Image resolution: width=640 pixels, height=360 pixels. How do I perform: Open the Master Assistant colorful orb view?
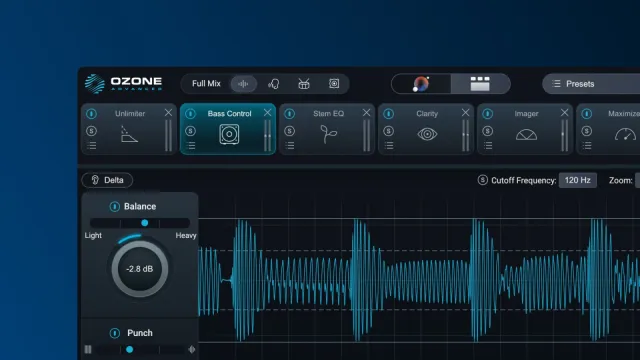pyautogui.click(x=421, y=84)
